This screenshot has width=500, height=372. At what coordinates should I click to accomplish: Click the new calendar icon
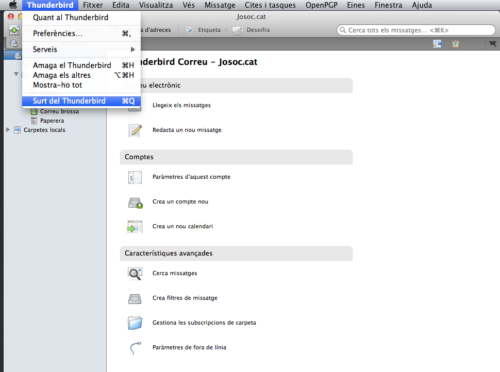tap(135, 227)
